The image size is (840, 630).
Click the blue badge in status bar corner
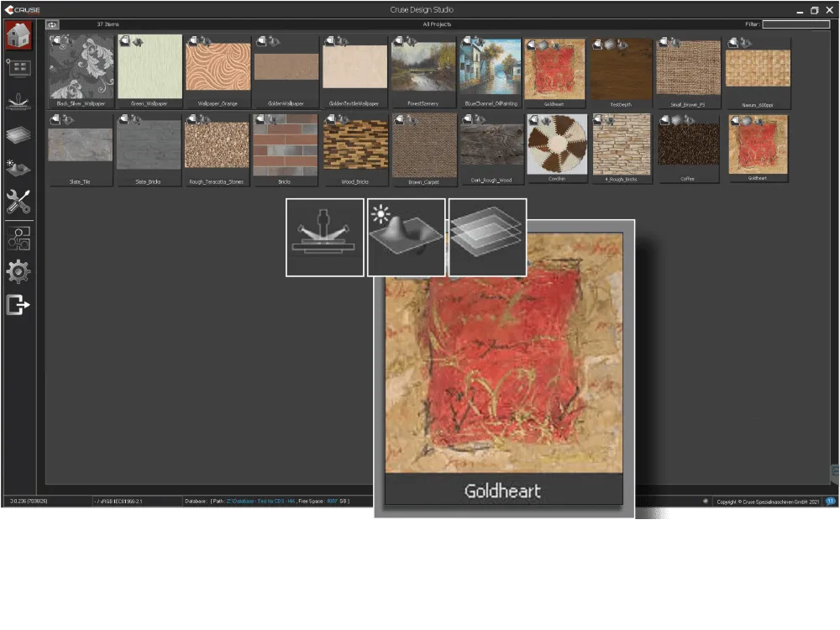click(830, 501)
